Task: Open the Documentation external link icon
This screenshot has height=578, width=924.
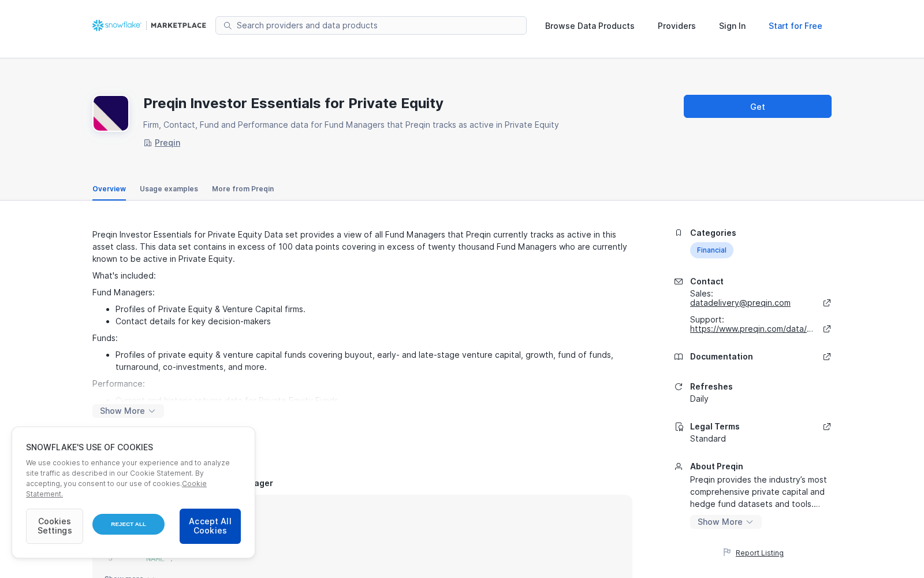Action: [826, 357]
